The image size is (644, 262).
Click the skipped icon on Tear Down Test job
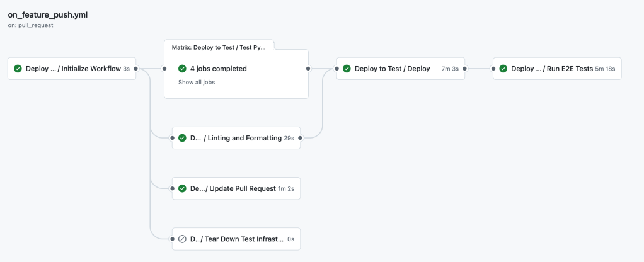coord(182,239)
